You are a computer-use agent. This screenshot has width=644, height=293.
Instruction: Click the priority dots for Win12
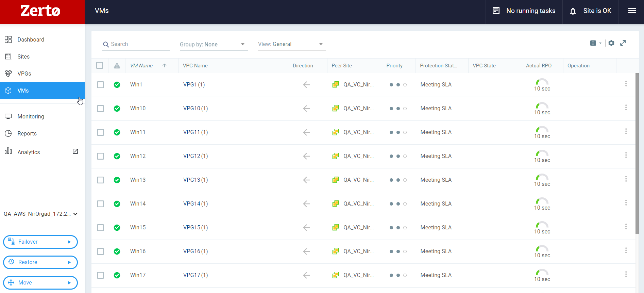coord(398,156)
